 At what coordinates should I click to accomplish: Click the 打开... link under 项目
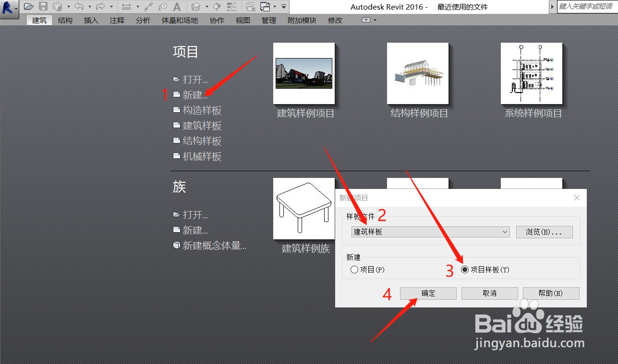[195, 80]
